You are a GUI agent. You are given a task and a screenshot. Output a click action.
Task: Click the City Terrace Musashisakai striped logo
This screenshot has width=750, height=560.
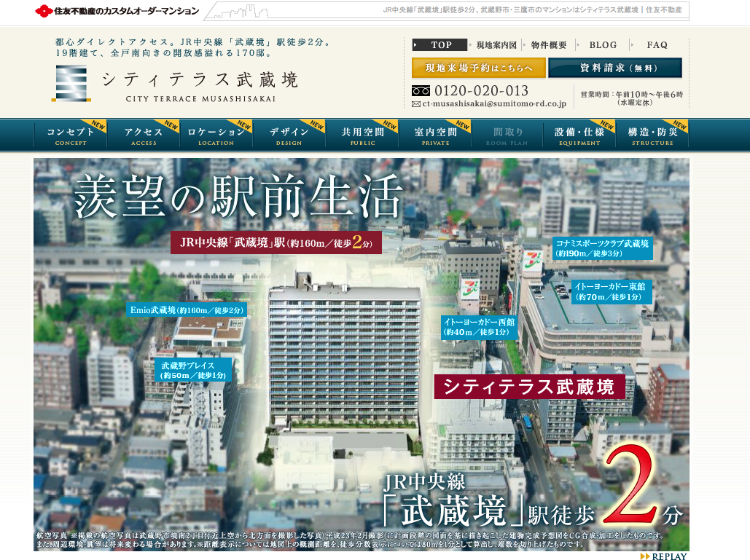tap(71, 82)
